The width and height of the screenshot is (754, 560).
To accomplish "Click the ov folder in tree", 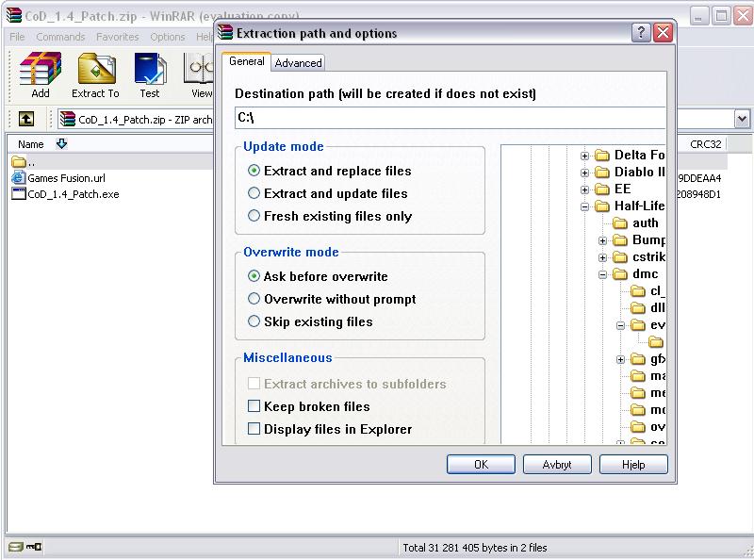I will [647, 427].
